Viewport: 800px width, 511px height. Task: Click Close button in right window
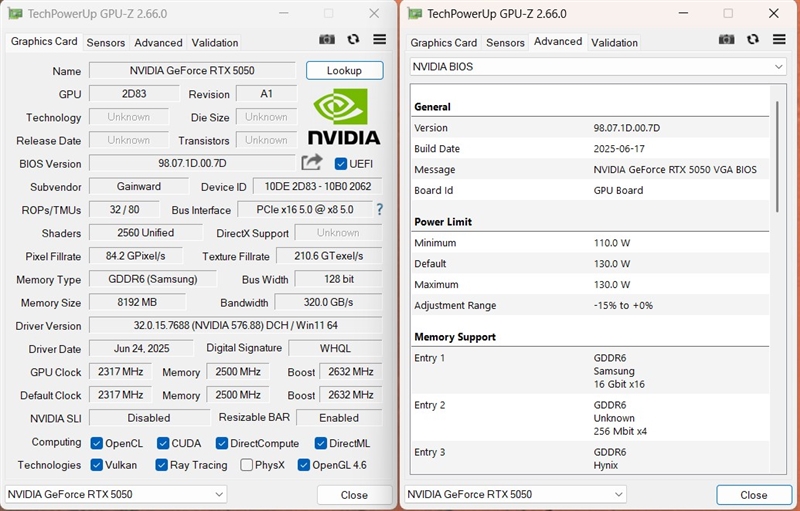click(x=753, y=495)
